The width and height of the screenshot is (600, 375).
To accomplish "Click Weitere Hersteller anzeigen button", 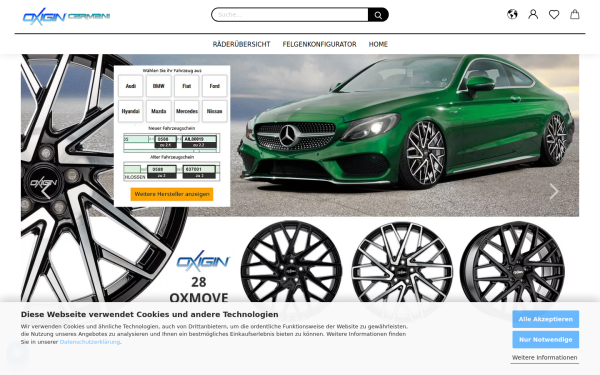I will (172, 194).
